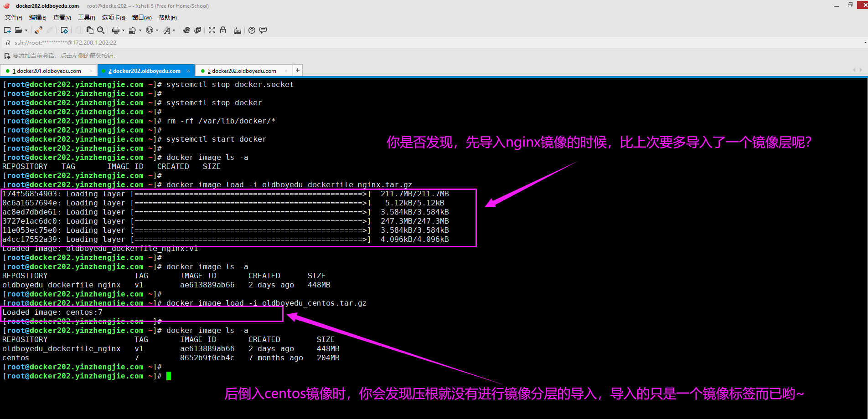Click the find magnifier icon

pos(101,30)
